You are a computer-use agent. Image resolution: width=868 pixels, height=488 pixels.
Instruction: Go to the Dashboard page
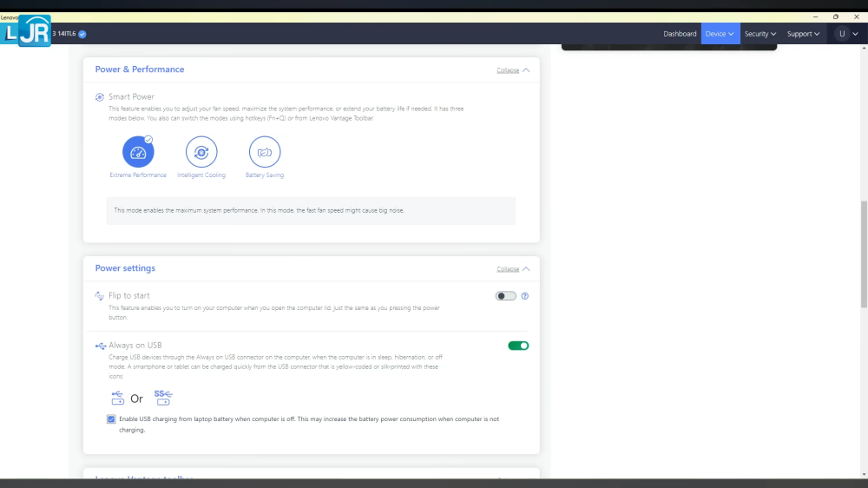click(x=680, y=34)
